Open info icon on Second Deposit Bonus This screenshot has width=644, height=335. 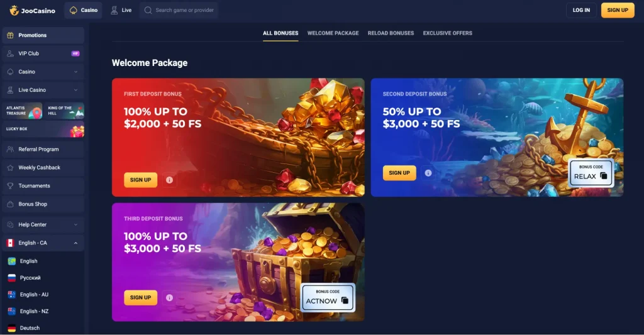pos(428,173)
